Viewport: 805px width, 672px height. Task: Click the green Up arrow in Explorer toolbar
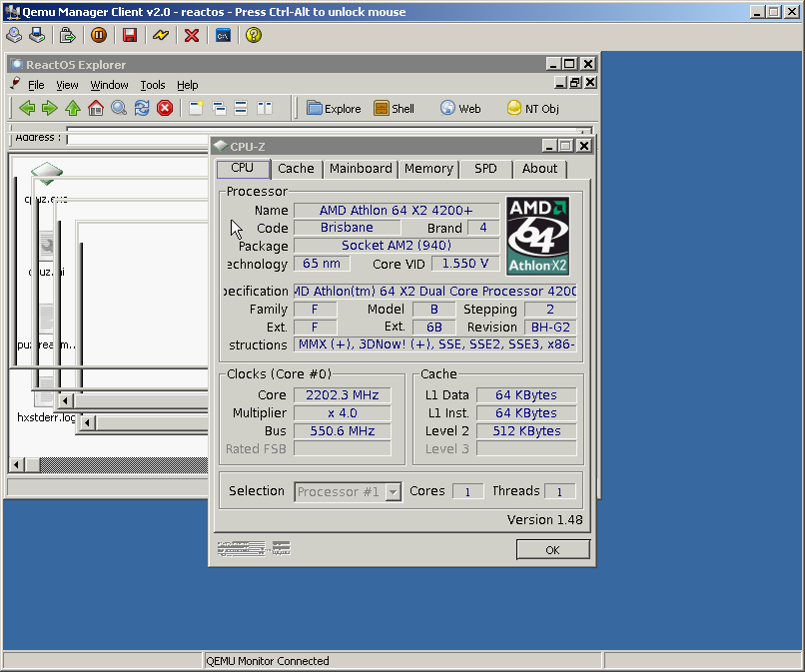[x=73, y=108]
